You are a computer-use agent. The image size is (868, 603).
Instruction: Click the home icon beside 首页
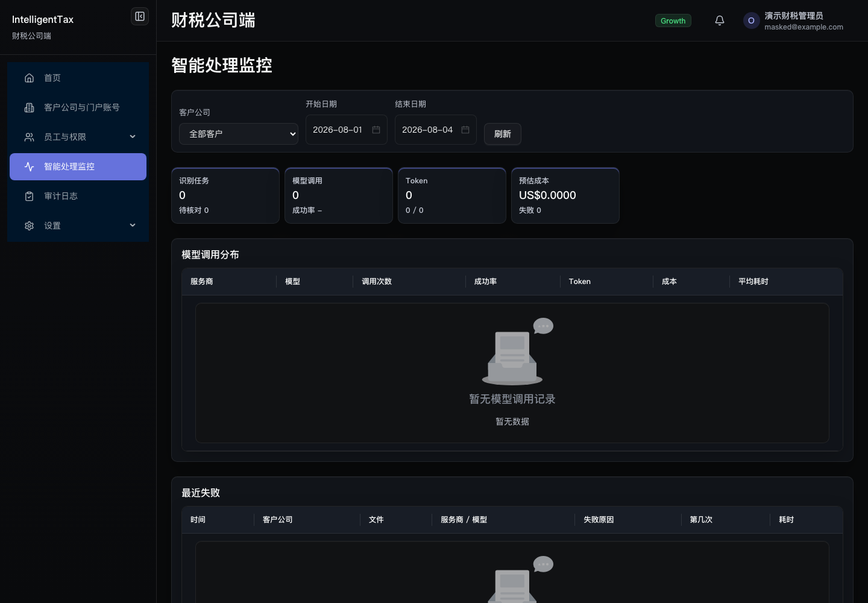pyautogui.click(x=29, y=78)
